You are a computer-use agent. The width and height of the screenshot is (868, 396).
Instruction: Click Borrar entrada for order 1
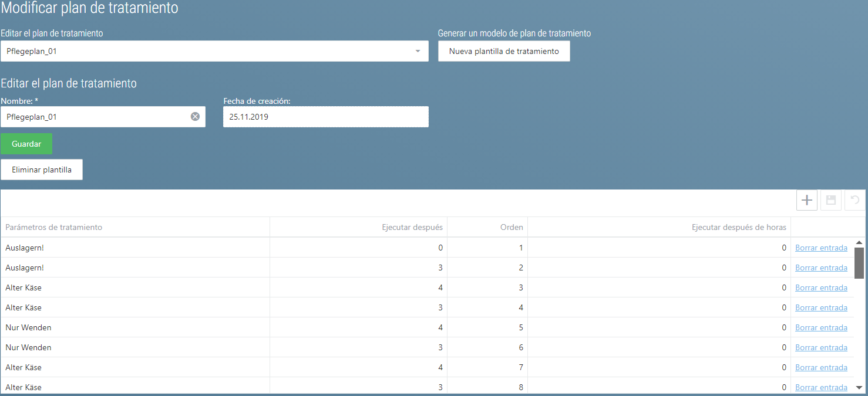pyautogui.click(x=821, y=248)
